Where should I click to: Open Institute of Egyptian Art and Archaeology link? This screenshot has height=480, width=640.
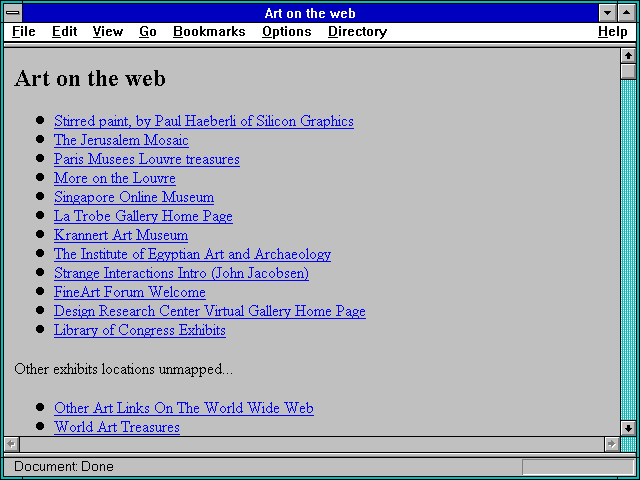coord(192,254)
